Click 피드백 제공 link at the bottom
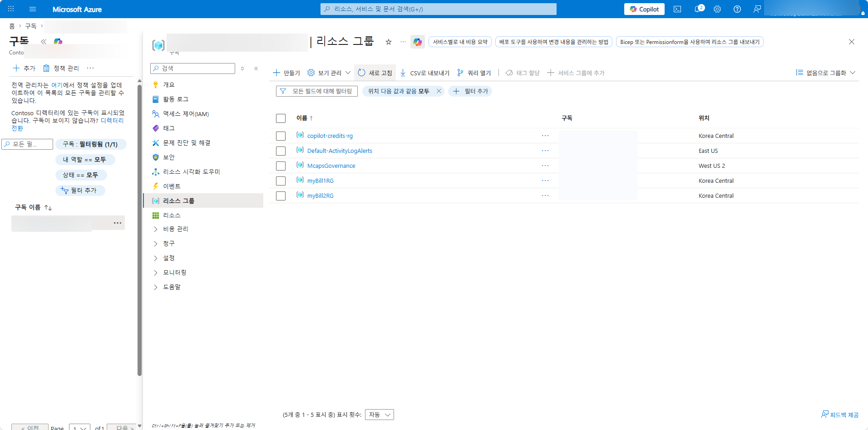 click(840, 415)
